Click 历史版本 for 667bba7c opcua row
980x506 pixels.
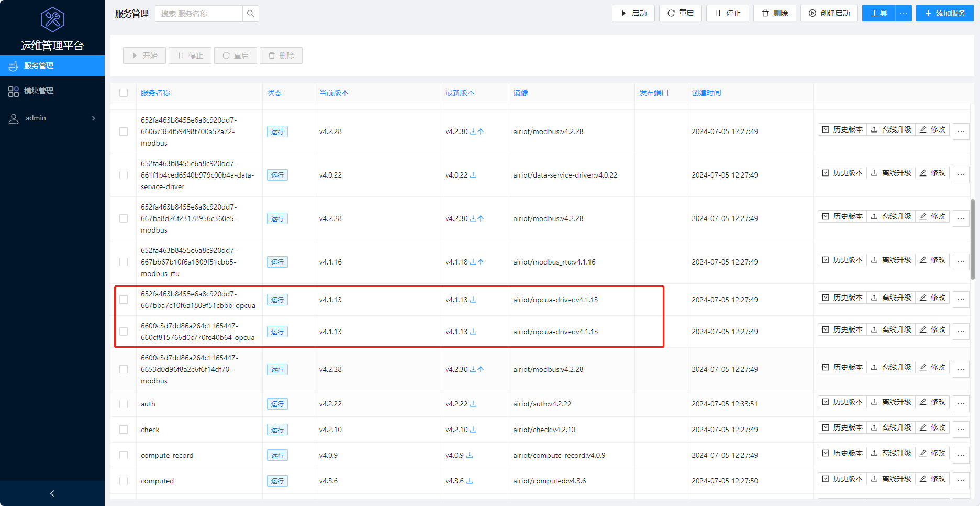(x=842, y=298)
